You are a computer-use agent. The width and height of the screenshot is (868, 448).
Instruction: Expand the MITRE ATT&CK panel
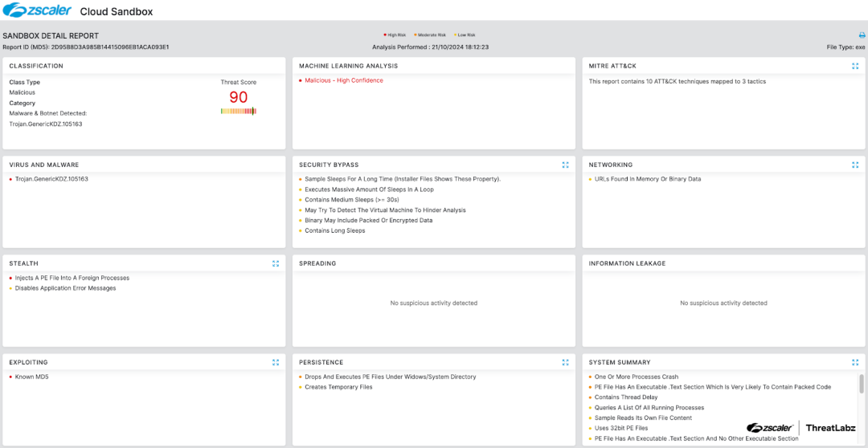click(855, 66)
